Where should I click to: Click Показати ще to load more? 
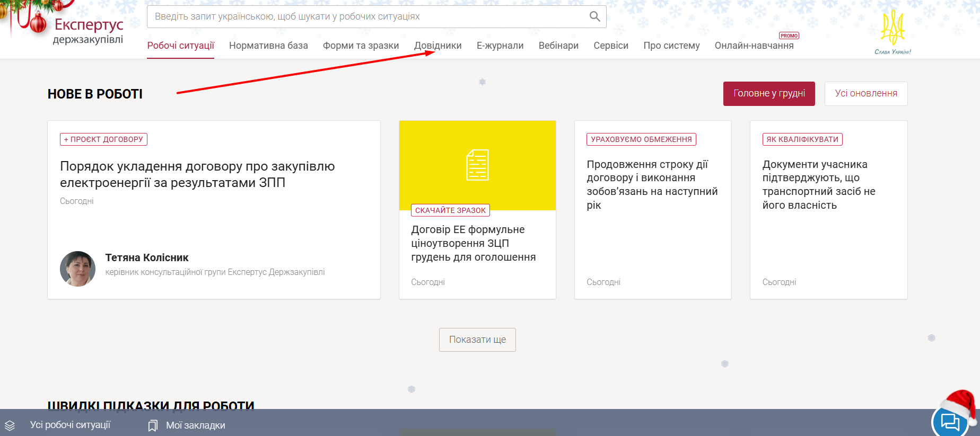pyautogui.click(x=477, y=340)
